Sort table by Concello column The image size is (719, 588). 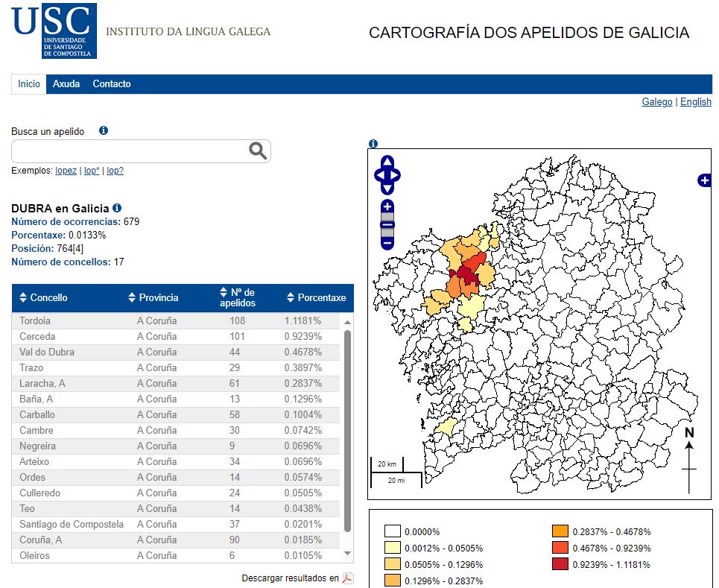(x=43, y=298)
